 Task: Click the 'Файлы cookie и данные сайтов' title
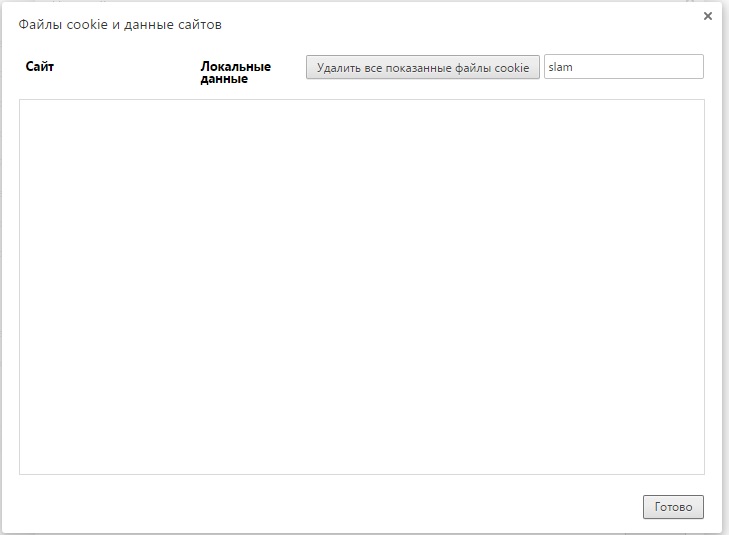121,23
